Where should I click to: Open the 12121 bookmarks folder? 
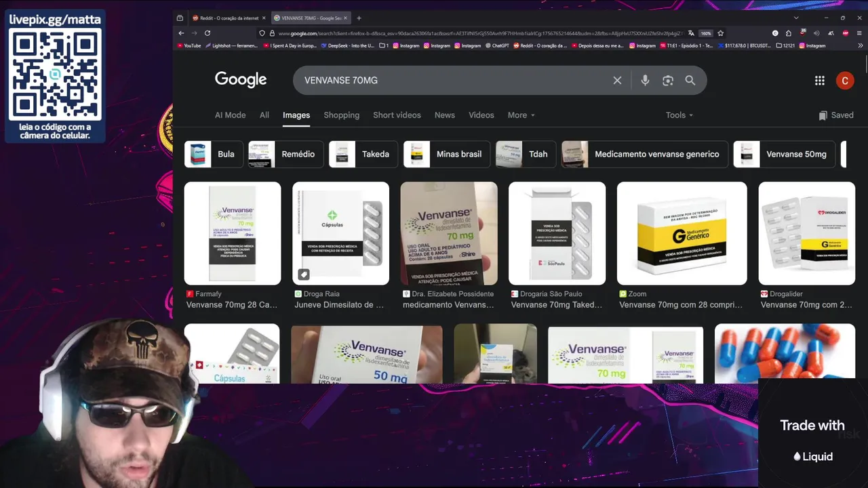(x=785, y=45)
